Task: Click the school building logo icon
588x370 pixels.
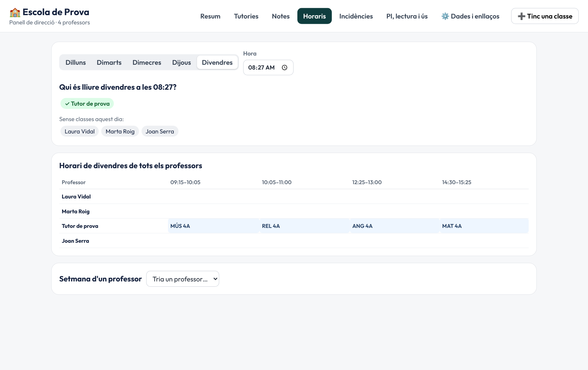Action: pos(15,12)
